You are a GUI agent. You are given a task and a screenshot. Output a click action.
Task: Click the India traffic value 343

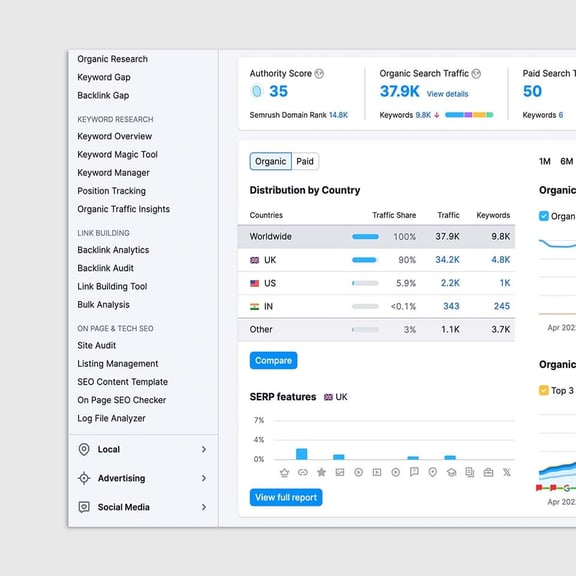click(451, 306)
